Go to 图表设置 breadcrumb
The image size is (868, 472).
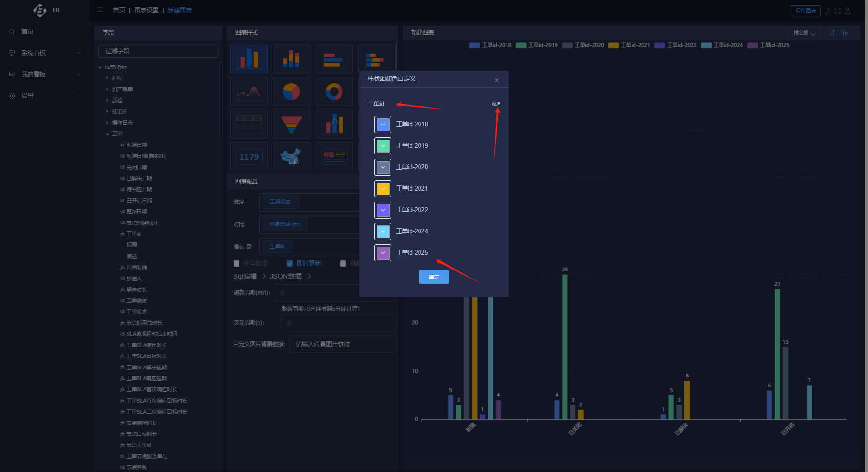pyautogui.click(x=146, y=10)
